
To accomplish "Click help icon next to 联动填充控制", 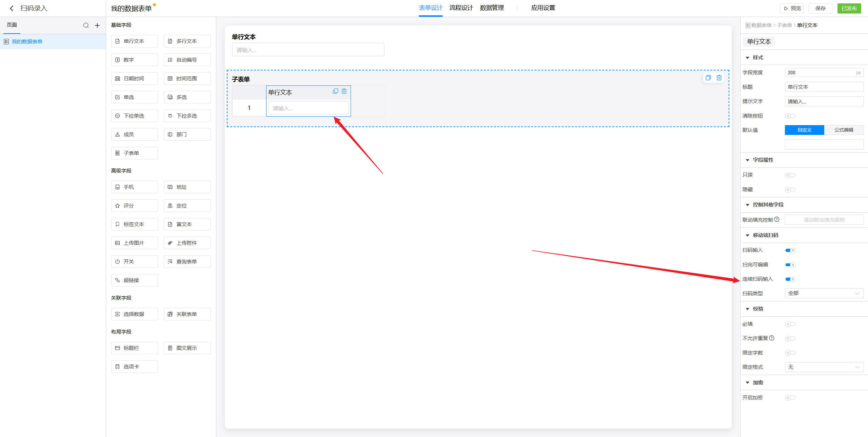I will [777, 219].
